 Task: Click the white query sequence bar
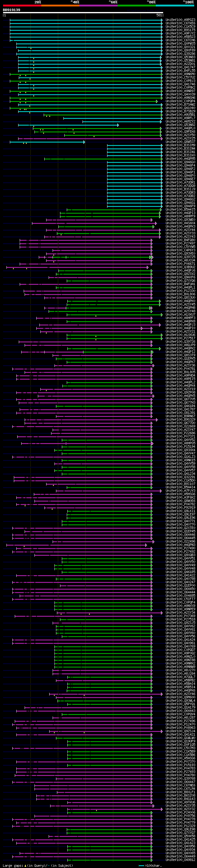[x=83, y=13]
